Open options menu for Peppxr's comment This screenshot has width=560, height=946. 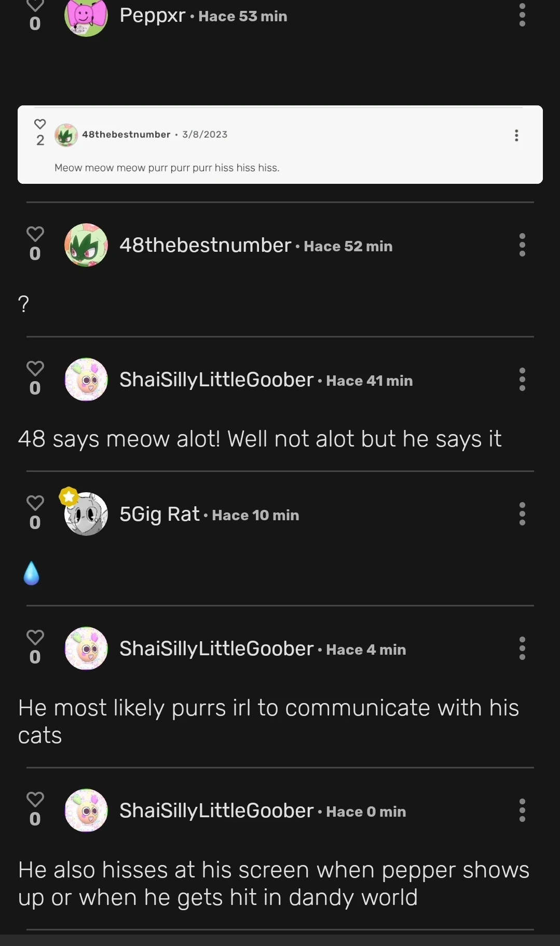click(522, 15)
